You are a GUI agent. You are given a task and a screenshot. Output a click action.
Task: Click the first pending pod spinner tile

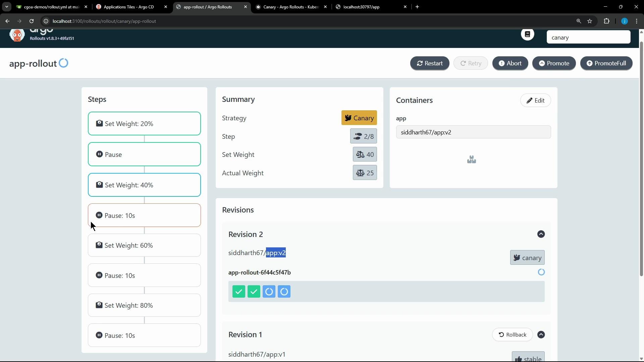pos(269,292)
